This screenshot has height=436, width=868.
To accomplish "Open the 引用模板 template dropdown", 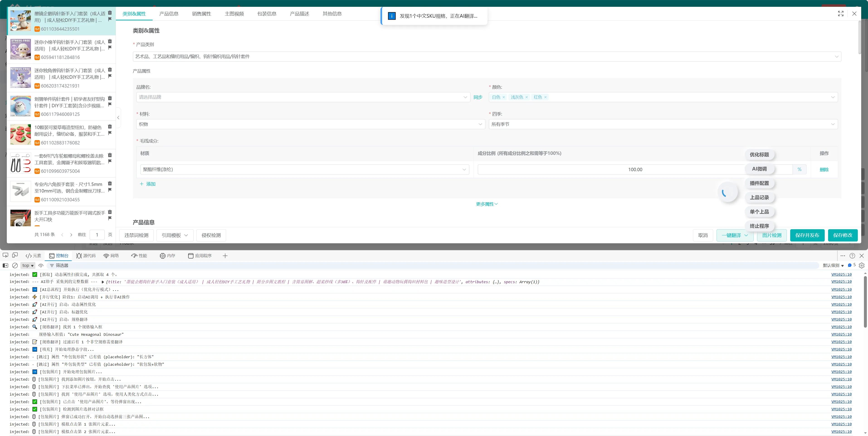I will coord(175,235).
